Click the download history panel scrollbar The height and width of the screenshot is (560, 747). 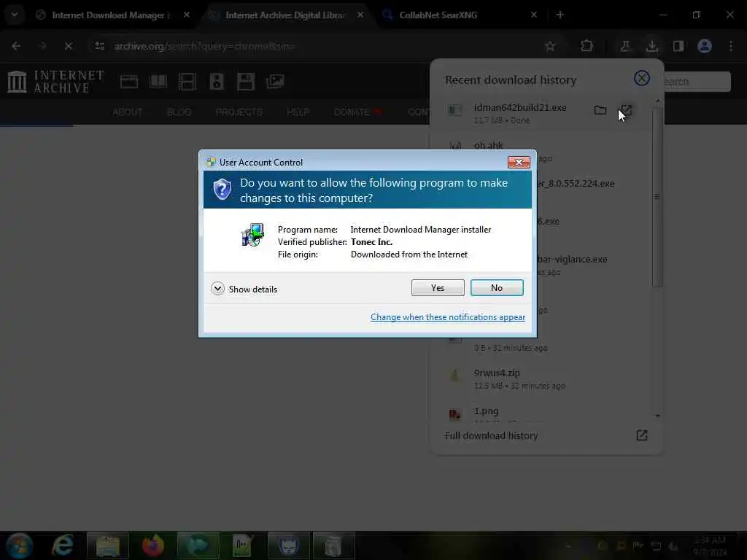pyautogui.click(x=657, y=197)
